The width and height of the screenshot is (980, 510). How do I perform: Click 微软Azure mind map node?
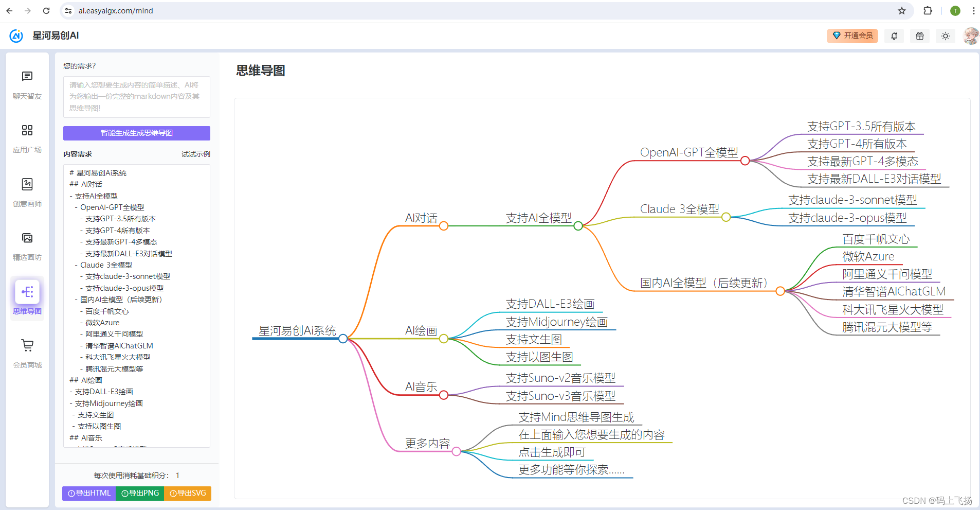pyautogui.click(x=868, y=257)
